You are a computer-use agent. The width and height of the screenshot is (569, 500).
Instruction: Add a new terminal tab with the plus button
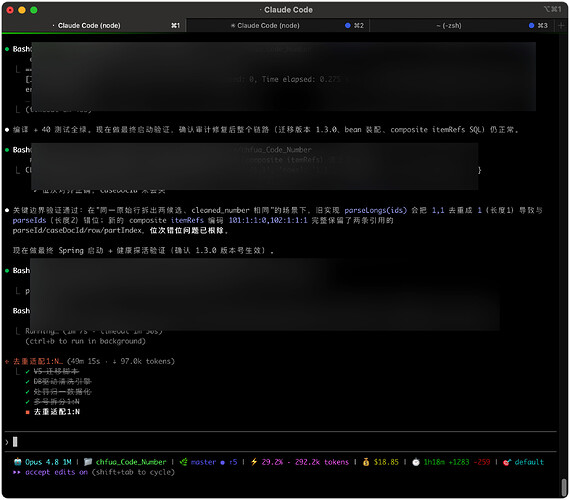[x=561, y=25]
